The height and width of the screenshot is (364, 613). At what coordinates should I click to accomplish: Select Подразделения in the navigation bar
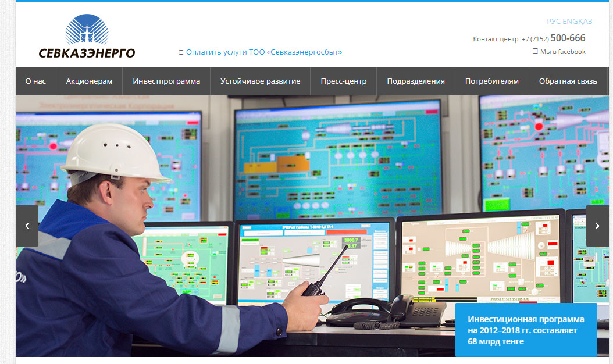[416, 81]
